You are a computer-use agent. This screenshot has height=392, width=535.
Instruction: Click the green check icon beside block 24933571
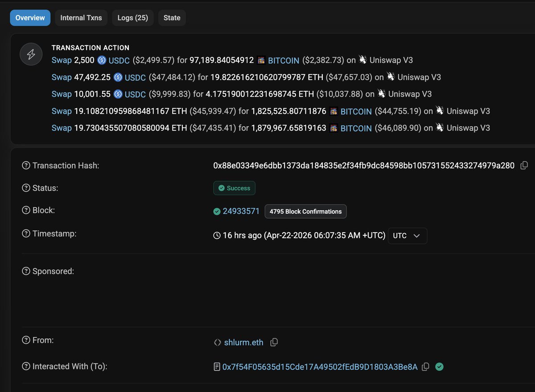[x=217, y=211]
